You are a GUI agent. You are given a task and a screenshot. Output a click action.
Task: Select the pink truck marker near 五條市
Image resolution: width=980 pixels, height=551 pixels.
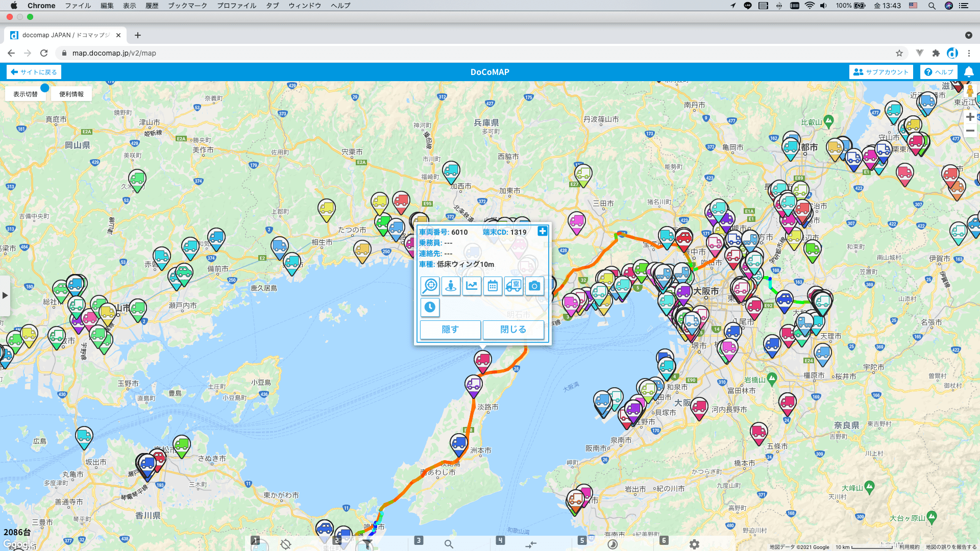[758, 433]
